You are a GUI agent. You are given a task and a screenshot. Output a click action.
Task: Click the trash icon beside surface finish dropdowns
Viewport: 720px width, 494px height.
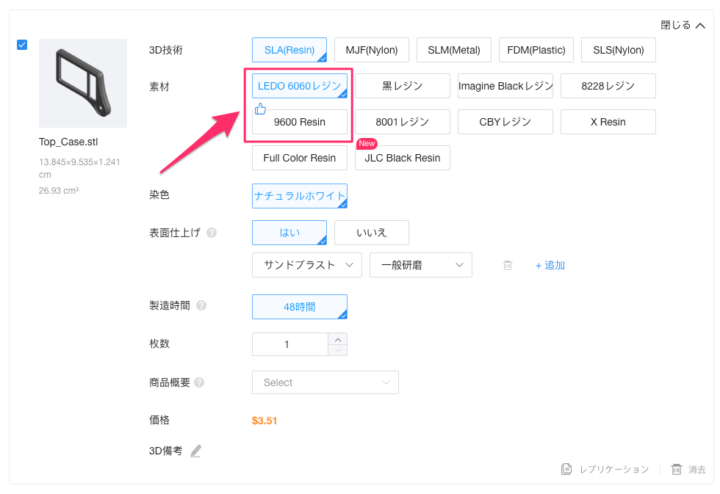pos(507,265)
